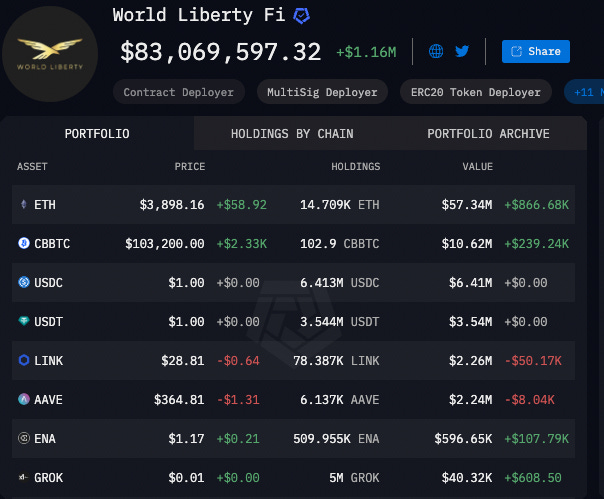Open the AAVE asset name

click(48, 400)
